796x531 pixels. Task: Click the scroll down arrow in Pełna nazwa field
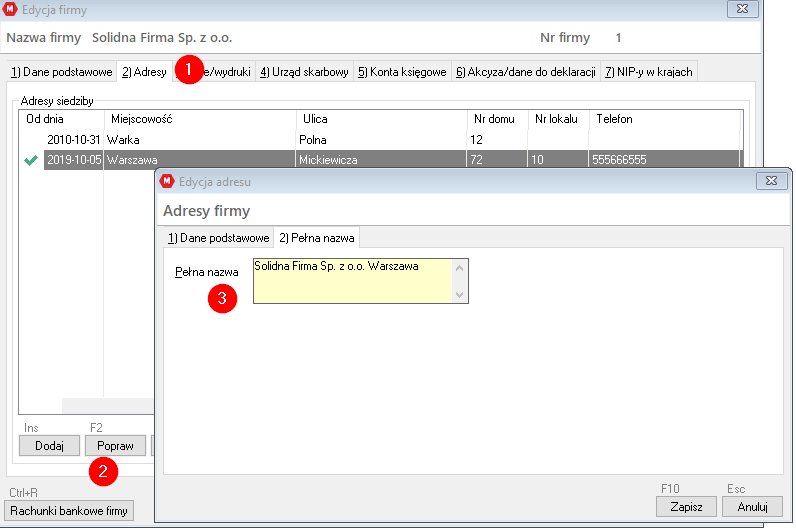460,294
